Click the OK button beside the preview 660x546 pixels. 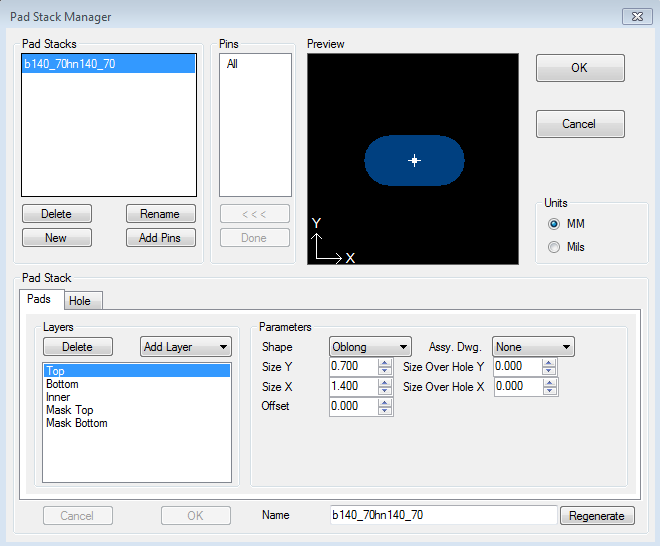580,68
